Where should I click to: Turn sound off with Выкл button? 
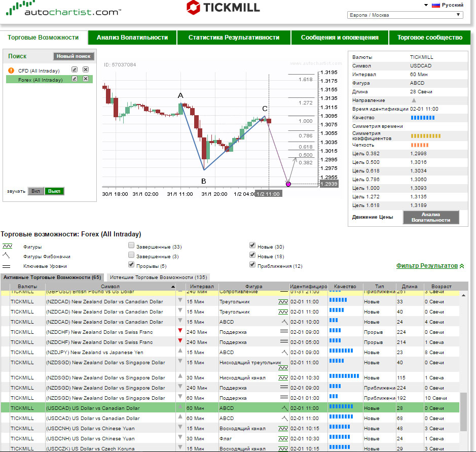pyautogui.click(x=54, y=191)
